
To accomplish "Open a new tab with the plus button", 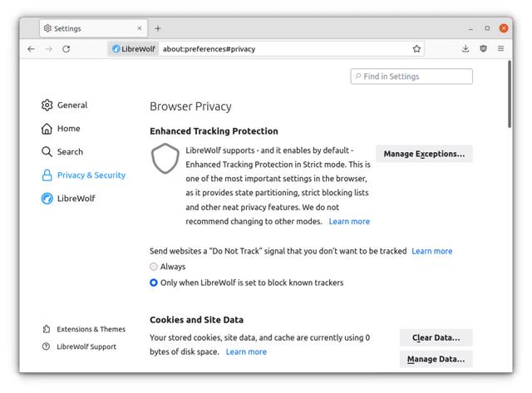I will click(158, 28).
